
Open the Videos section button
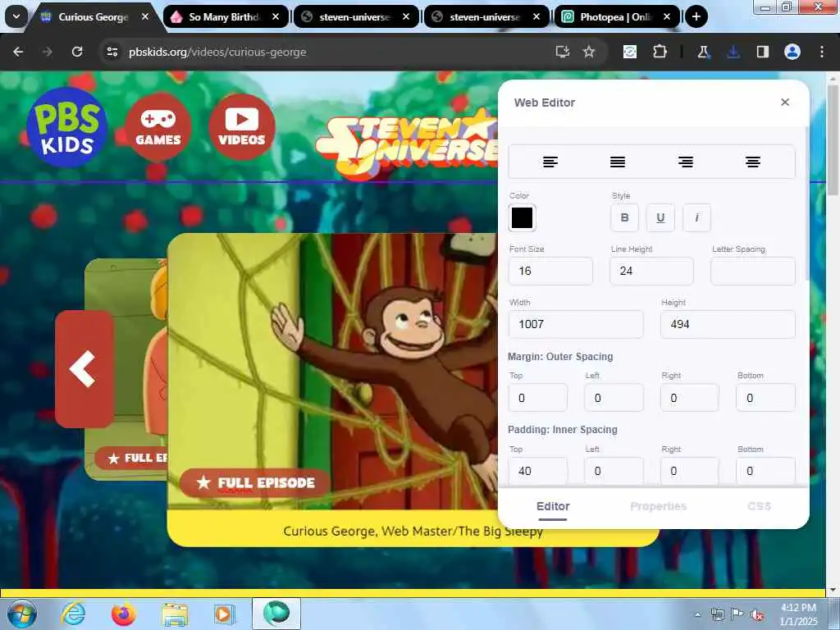pyautogui.click(x=242, y=127)
